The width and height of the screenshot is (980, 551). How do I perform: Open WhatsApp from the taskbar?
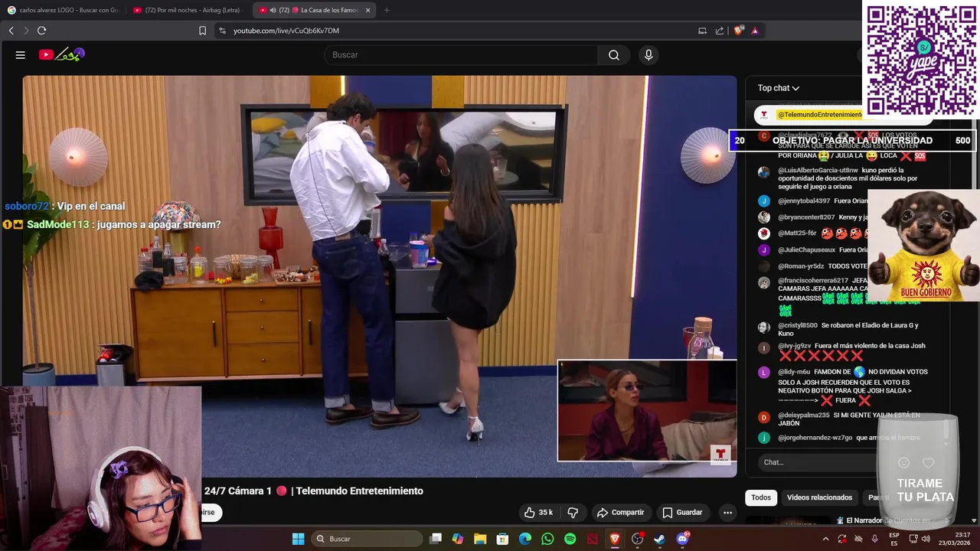pos(547,539)
